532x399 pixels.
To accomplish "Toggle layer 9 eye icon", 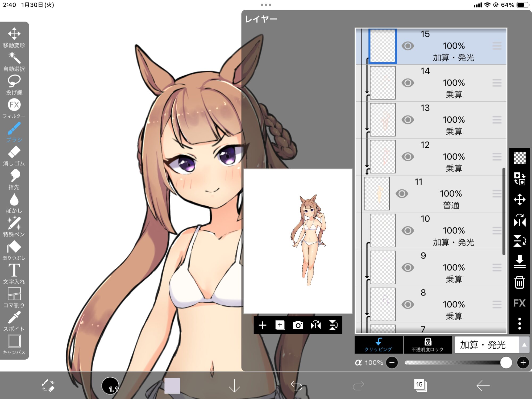I will pos(408,267).
